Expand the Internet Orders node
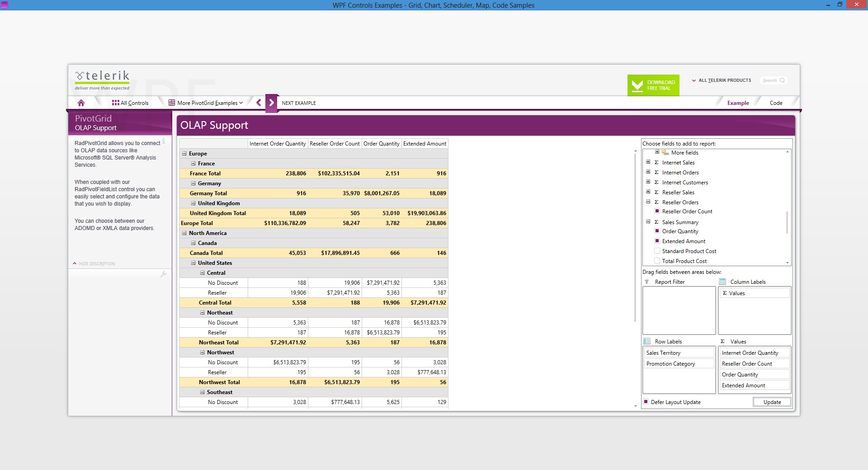The image size is (868, 470). [x=648, y=172]
